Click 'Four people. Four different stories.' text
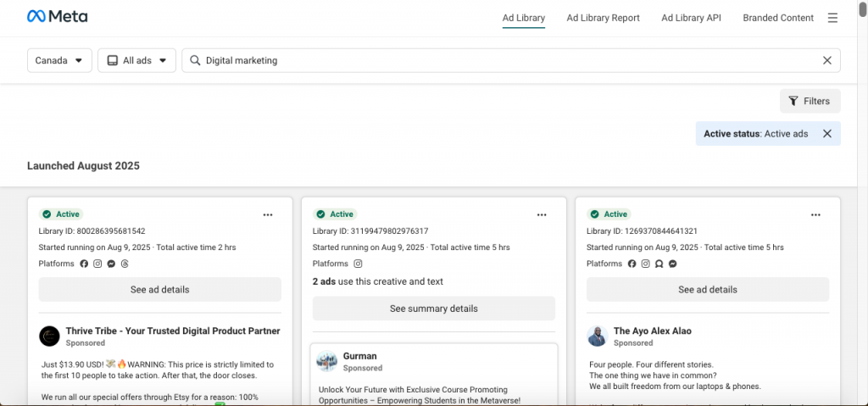868x406 pixels. click(x=652, y=364)
